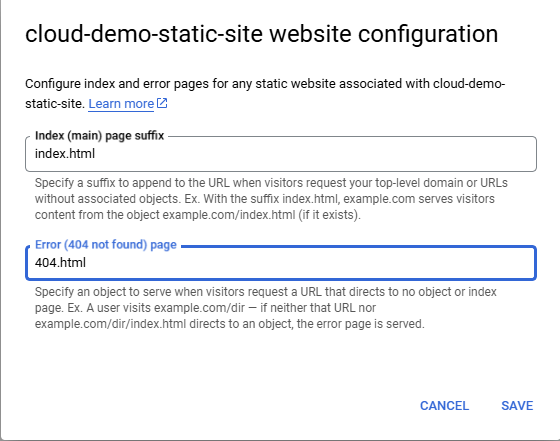The height and width of the screenshot is (441, 560).
Task: Click the example.com/dir/index.html mention in helper text
Action: (110, 324)
